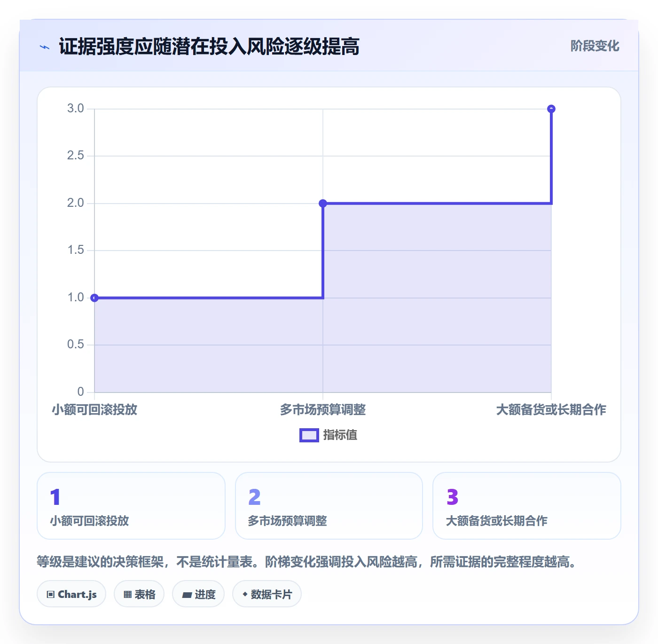Click the 阶段变化 label in header

595,46
